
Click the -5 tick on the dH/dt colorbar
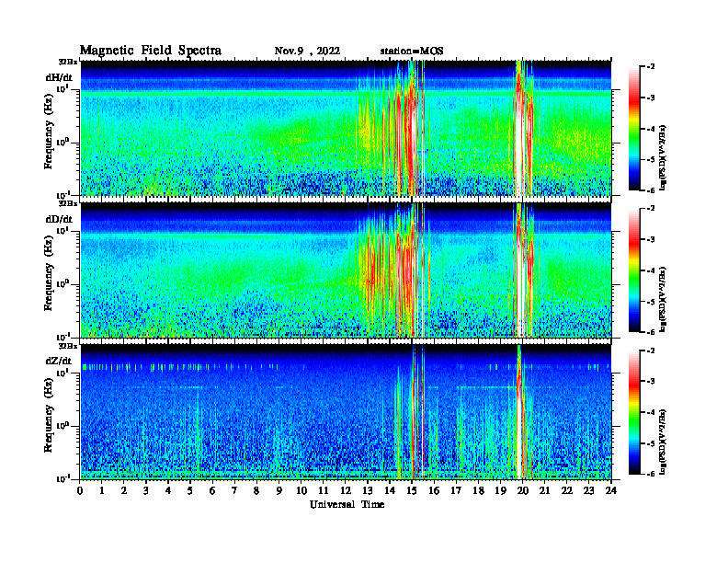[651, 160]
